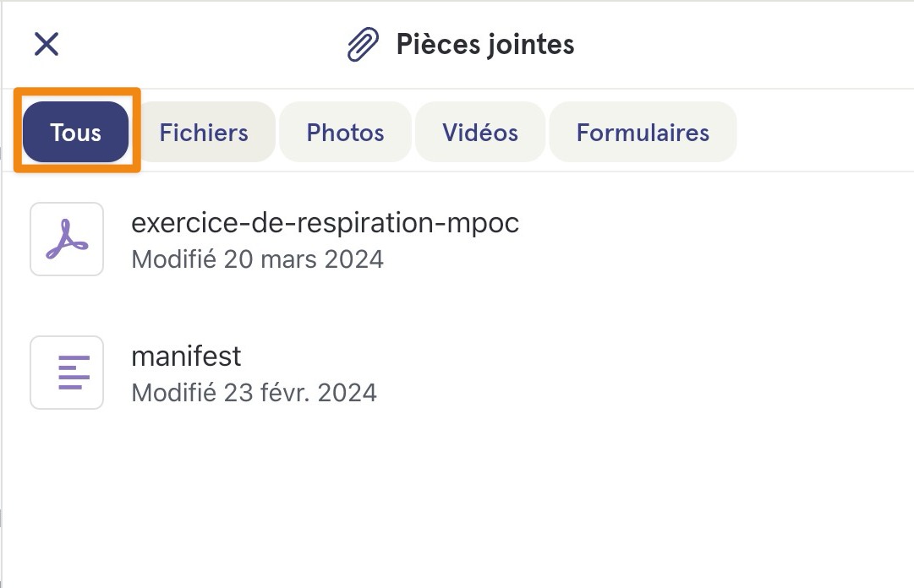This screenshot has height=588, width=914.
Task: Switch to the Fichiers tab
Action: 204,132
